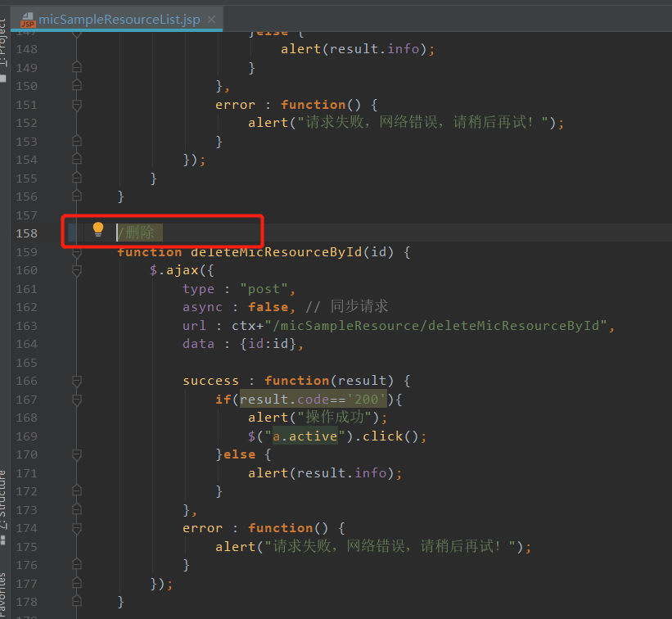Image resolution: width=672 pixels, height=619 pixels.
Task: Click the JSP file icon on tab
Action: tap(29, 20)
